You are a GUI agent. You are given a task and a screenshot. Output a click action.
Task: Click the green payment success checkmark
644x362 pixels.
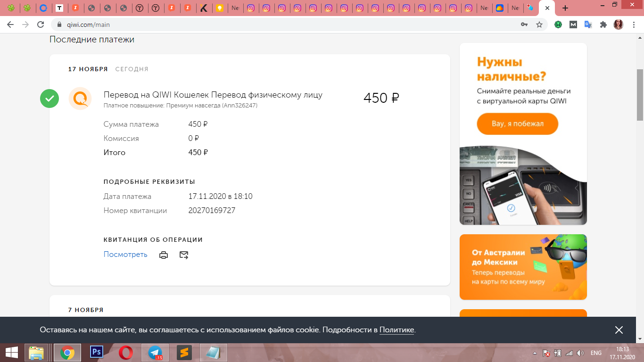(x=50, y=99)
